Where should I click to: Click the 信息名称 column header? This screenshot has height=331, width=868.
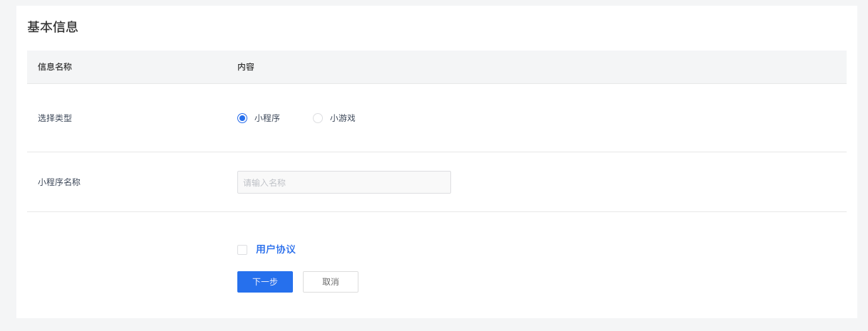55,67
